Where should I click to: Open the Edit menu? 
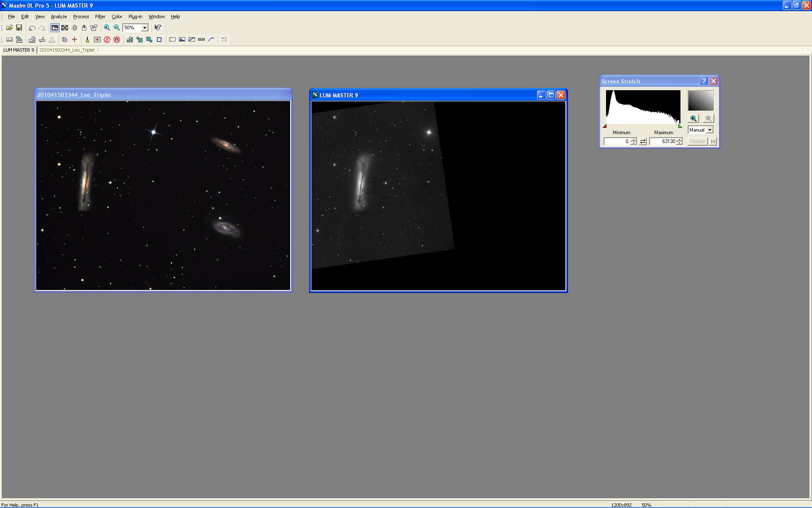[x=25, y=17]
